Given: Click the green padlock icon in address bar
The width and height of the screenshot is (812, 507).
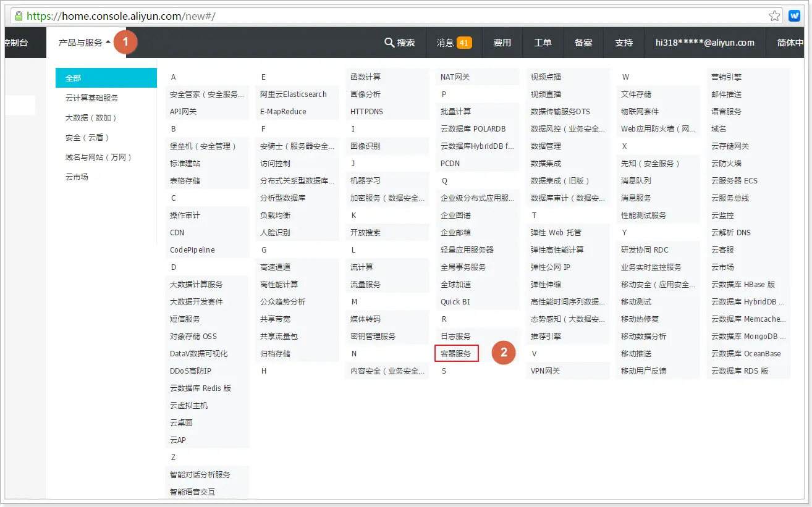Looking at the screenshot, I should point(19,16).
